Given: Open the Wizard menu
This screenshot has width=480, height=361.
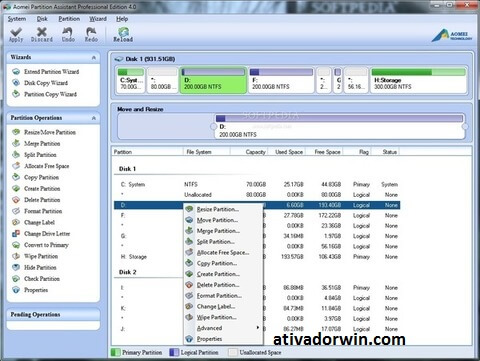Looking at the screenshot, I should click(98, 19).
